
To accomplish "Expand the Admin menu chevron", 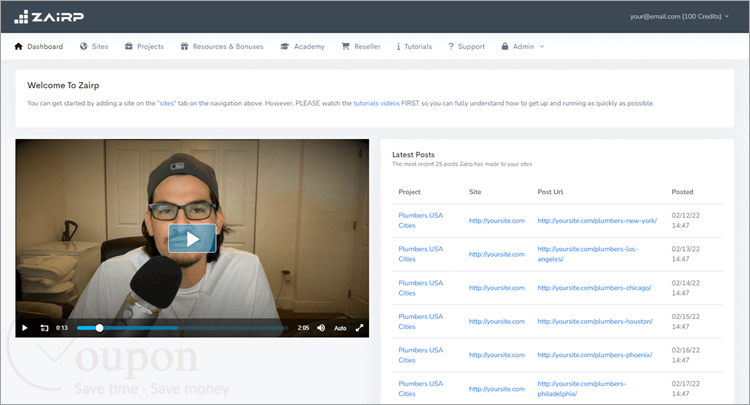I will click(x=542, y=47).
